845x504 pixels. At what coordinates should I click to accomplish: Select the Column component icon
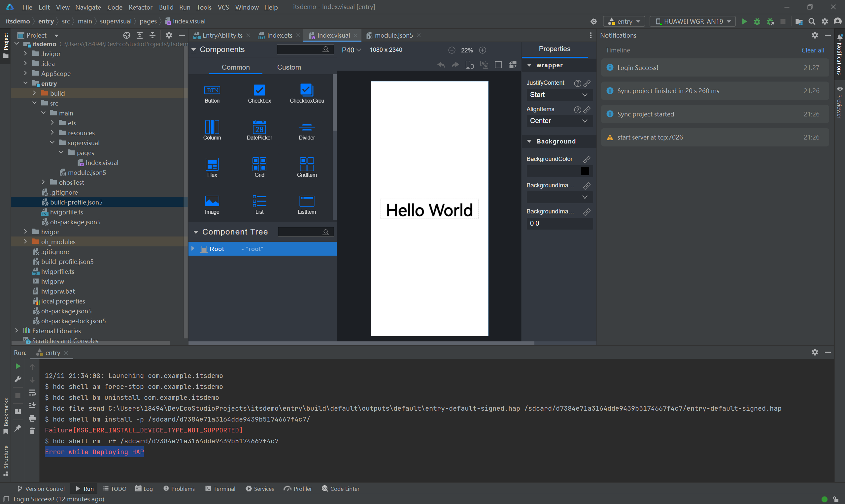coord(212,127)
